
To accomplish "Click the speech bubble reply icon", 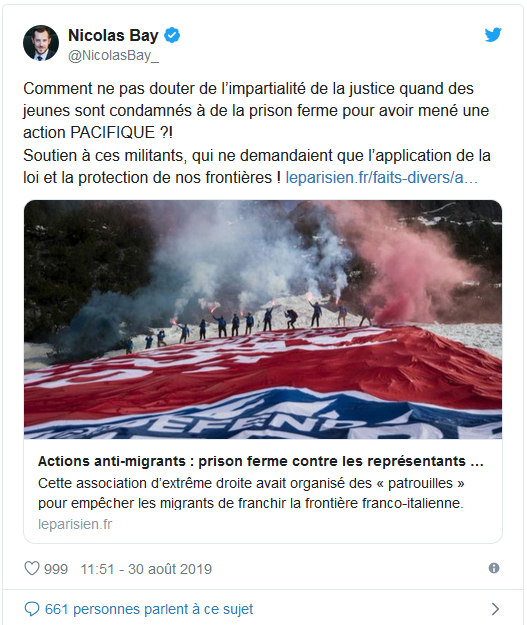I will point(32,609).
